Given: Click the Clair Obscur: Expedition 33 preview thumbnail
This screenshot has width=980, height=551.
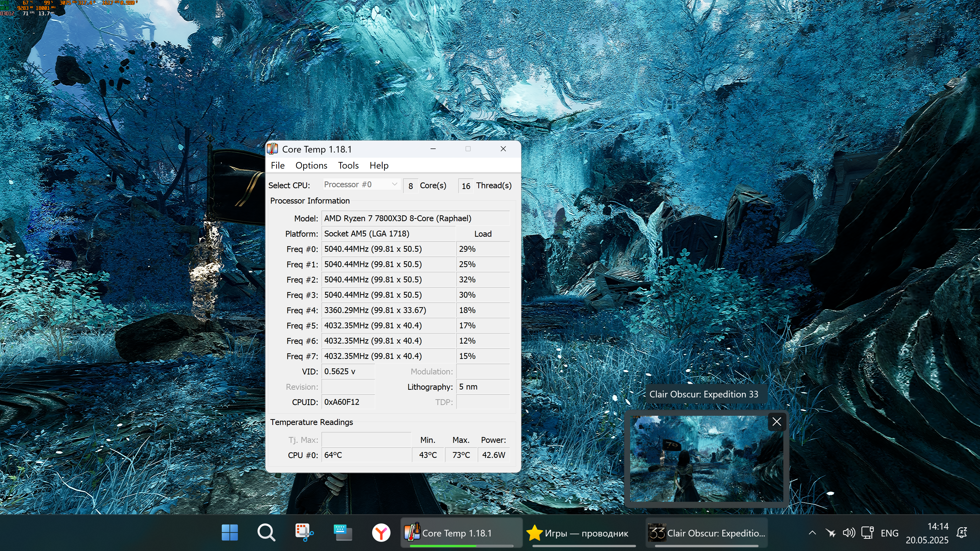Looking at the screenshot, I should point(706,459).
